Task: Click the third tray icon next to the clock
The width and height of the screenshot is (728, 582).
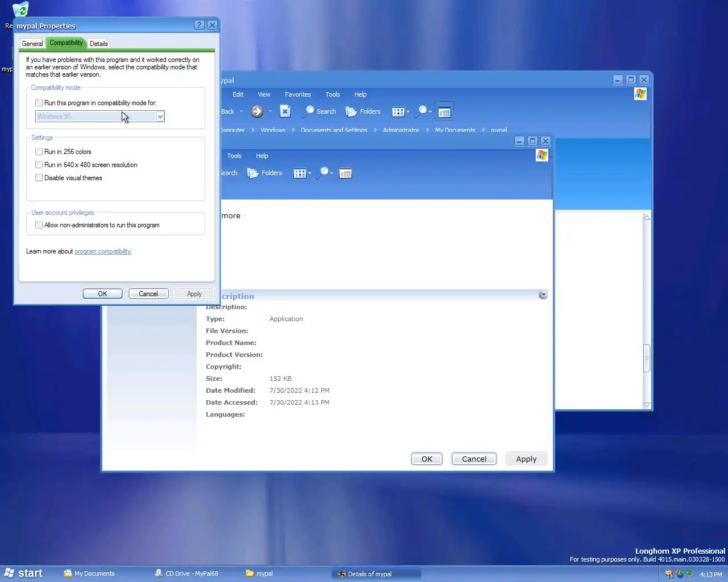Action: click(x=689, y=574)
